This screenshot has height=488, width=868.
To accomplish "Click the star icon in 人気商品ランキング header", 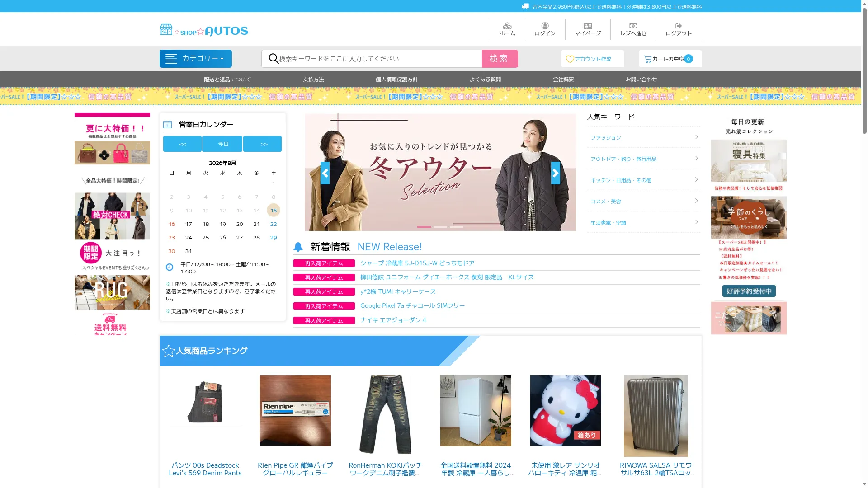I will [168, 351].
